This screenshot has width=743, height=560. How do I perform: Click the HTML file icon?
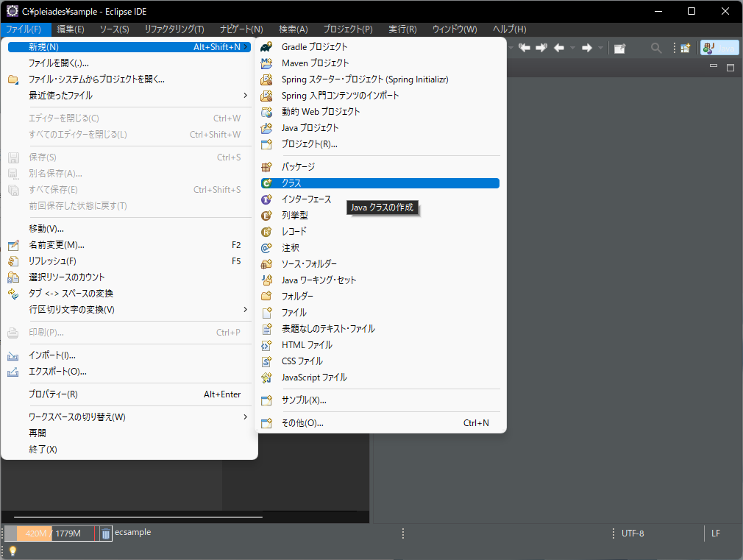tap(267, 344)
